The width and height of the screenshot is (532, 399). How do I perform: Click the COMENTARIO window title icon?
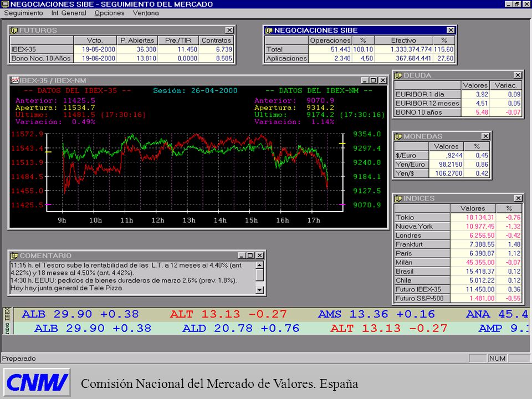pos(14,255)
